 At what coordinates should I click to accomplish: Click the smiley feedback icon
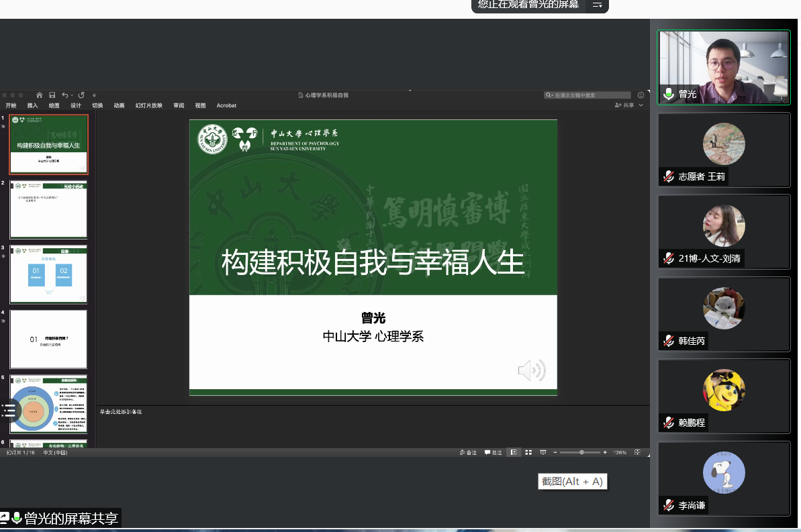pyautogui.click(x=641, y=95)
